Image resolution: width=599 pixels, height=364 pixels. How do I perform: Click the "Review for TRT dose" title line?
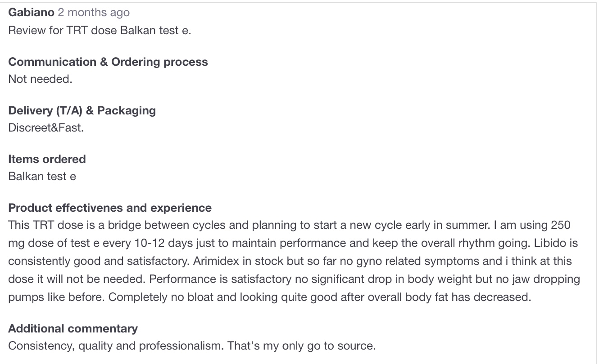tap(100, 31)
